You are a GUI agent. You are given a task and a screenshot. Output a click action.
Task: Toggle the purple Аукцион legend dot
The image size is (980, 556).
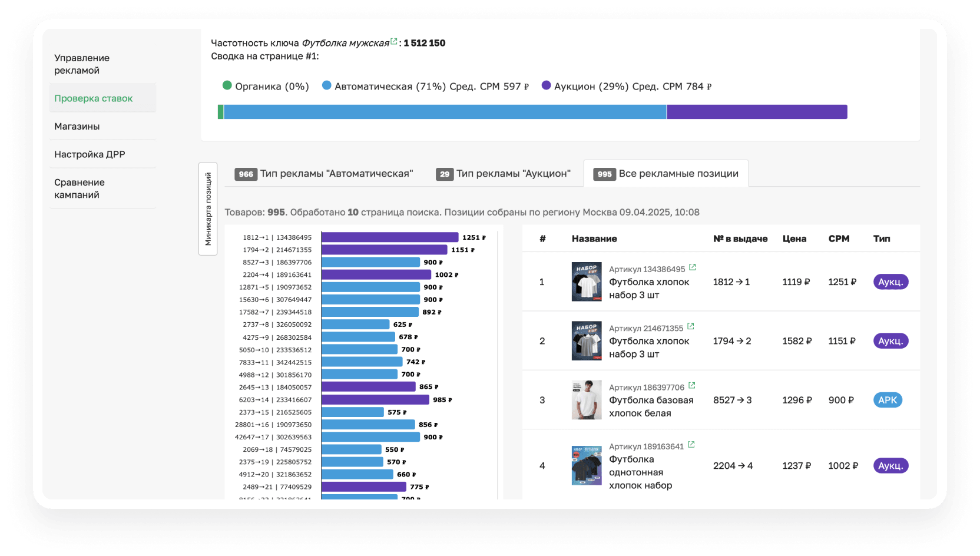(x=546, y=85)
